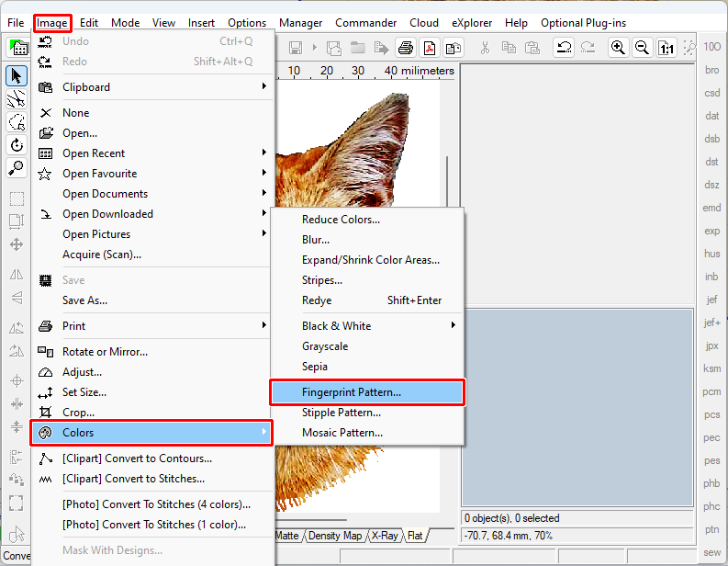Viewport: 728px width, 566px height.
Task: Click the Undo arrow in toolbar
Action: point(564,48)
